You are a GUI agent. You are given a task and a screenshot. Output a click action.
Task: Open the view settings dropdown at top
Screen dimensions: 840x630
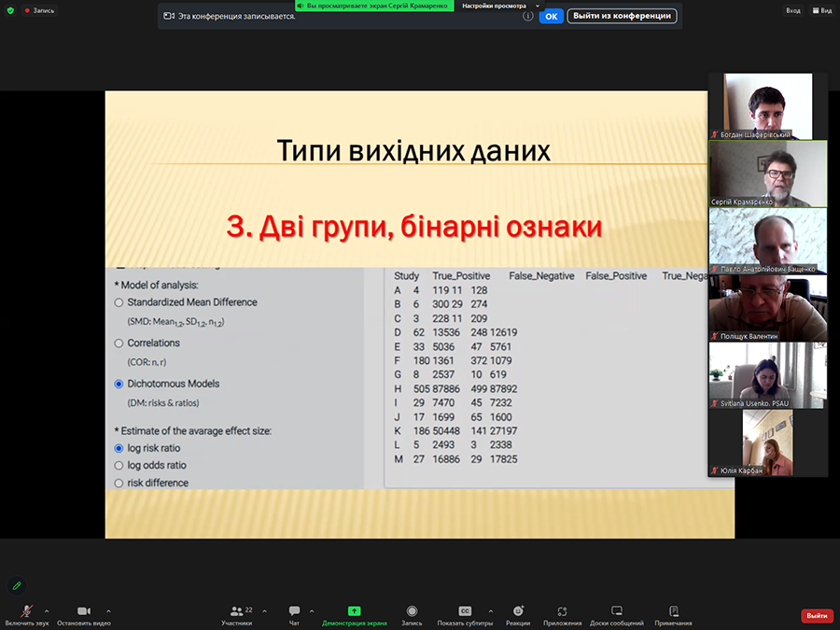pyautogui.click(x=500, y=6)
